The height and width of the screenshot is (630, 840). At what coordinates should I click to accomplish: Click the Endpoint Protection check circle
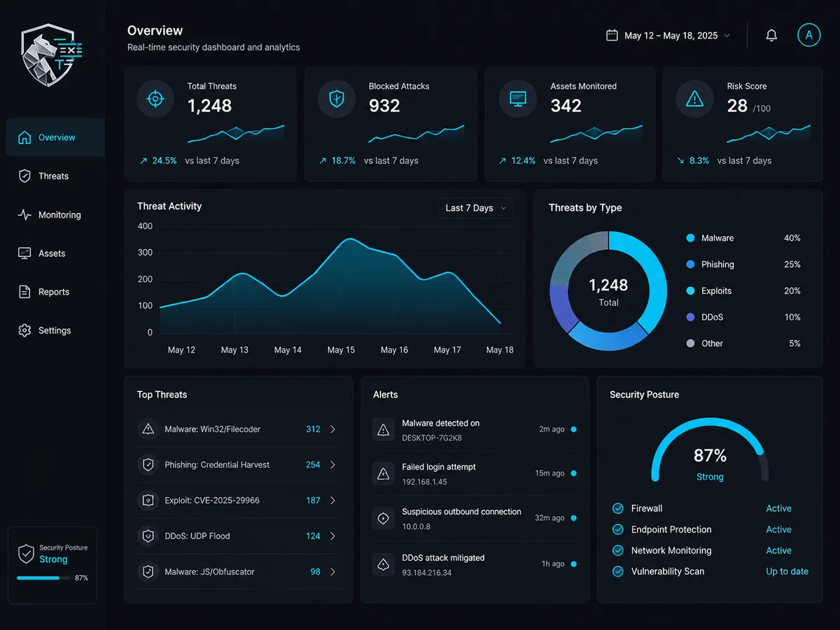pos(618,529)
